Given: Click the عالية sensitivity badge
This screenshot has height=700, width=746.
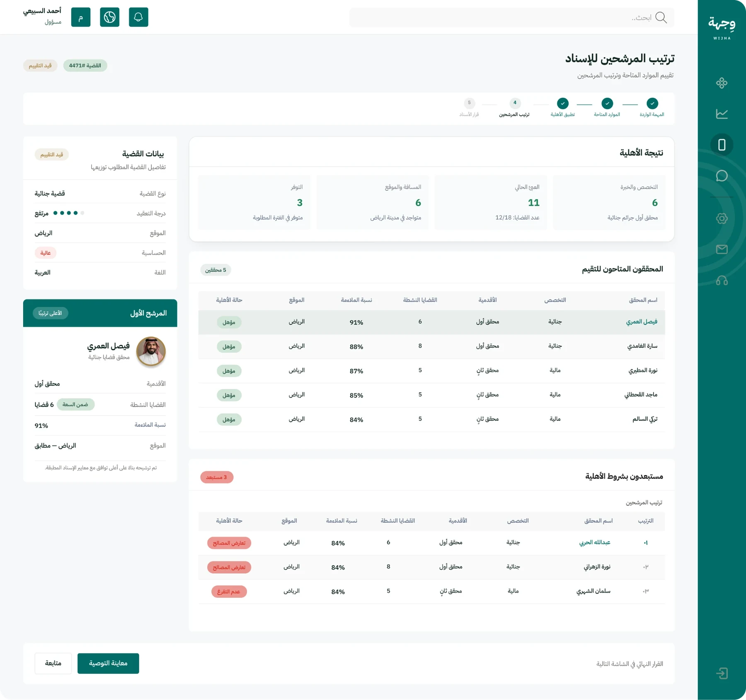Looking at the screenshot, I should 46,253.
